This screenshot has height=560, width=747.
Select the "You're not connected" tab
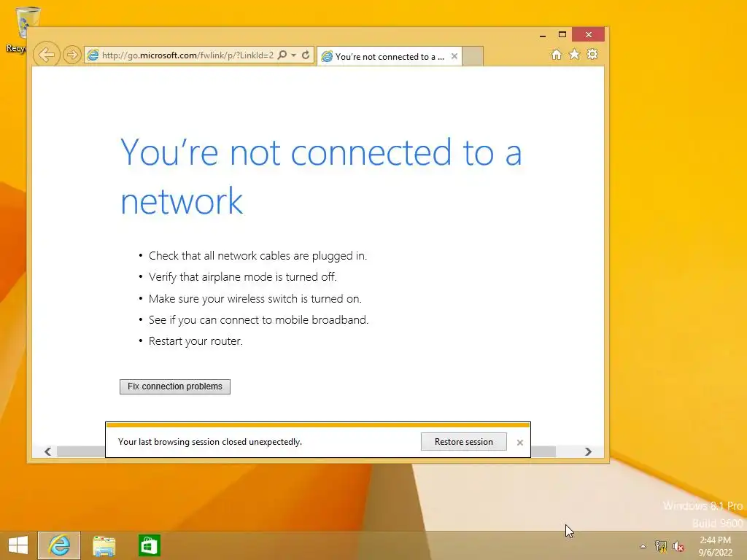pyautogui.click(x=385, y=57)
